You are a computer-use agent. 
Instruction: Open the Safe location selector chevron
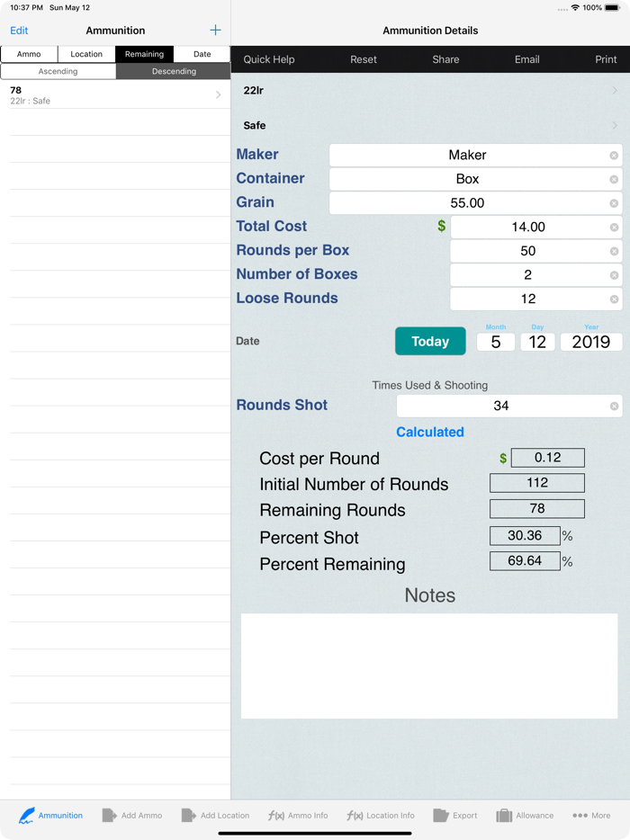point(615,125)
